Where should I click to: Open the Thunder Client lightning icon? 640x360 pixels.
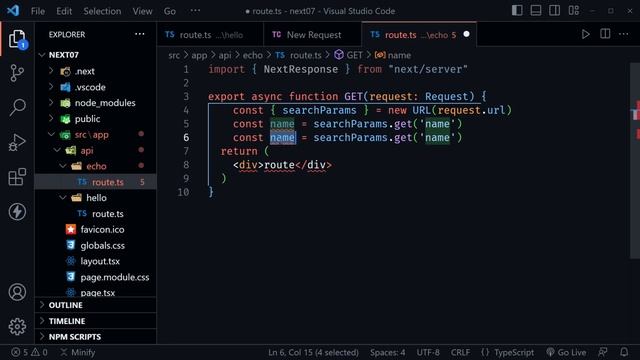pos(17,211)
